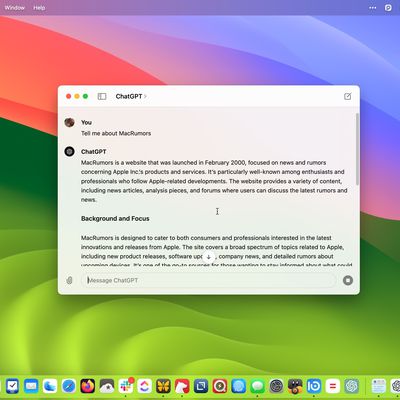Attach a file using the paperclip icon
The image size is (400, 400).
pos(69,280)
